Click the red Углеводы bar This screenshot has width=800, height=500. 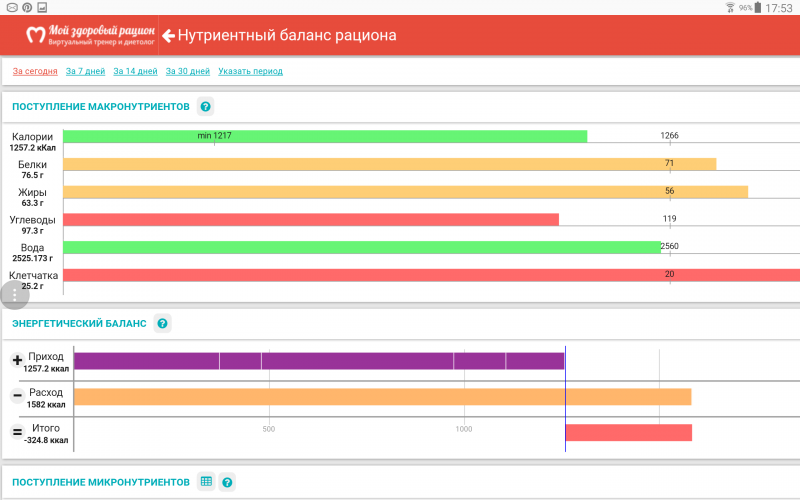point(310,219)
